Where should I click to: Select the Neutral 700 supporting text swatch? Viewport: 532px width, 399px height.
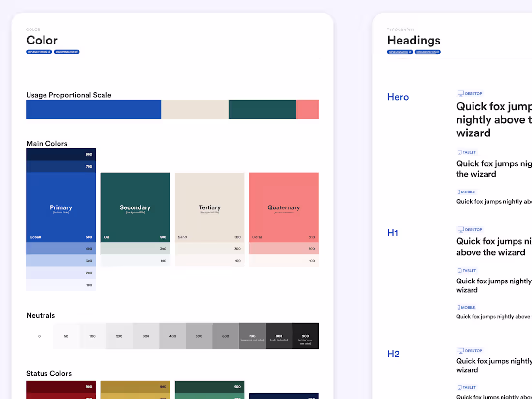[x=252, y=336]
